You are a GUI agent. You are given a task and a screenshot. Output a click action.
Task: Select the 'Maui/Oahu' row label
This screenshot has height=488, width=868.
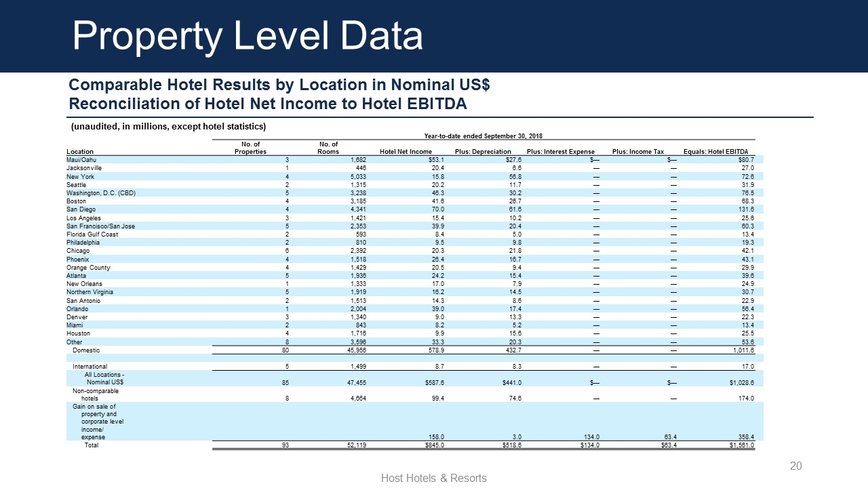point(81,159)
